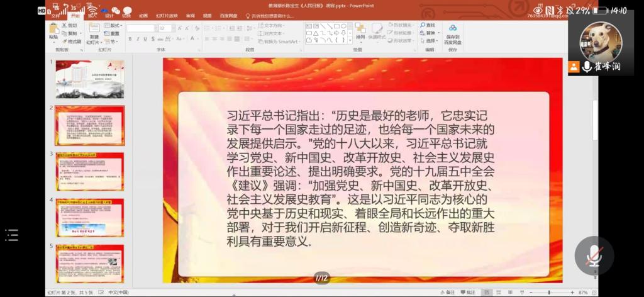Click the Cut (剪切) icon
Viewport: 644px width, 297px height.
coord(69,25)
